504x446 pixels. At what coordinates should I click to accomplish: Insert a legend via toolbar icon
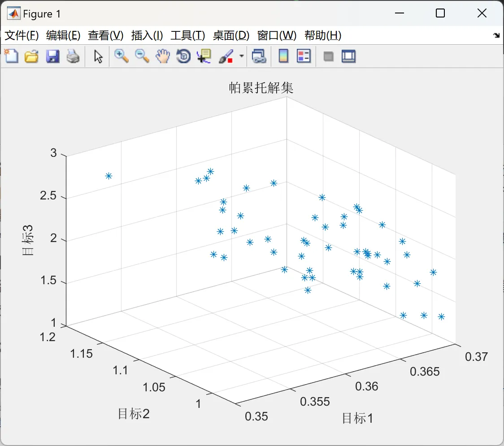coord(304,56)
